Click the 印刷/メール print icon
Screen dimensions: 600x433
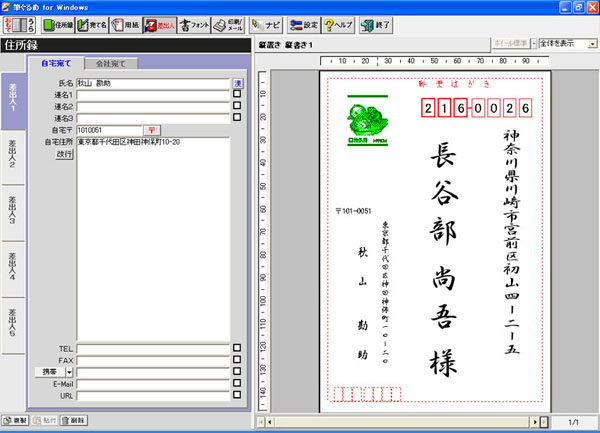[x=229, y=24]
